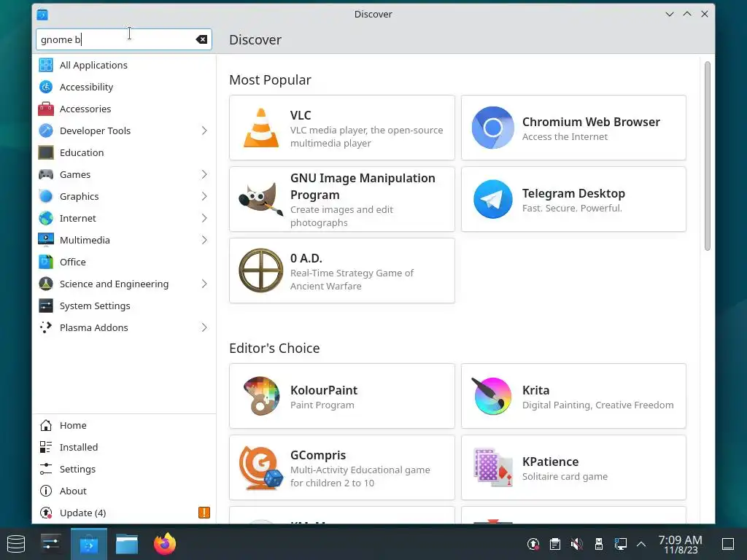Click the Show Desktop button
Image resolution: width=747 pixels, height=560 pixels.
click(x=728, y=544)
